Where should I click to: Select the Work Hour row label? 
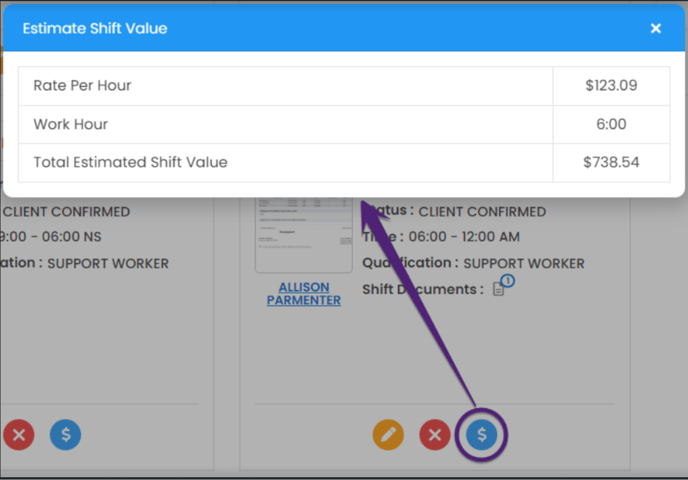pyautogui.click(x=70, y=125)
